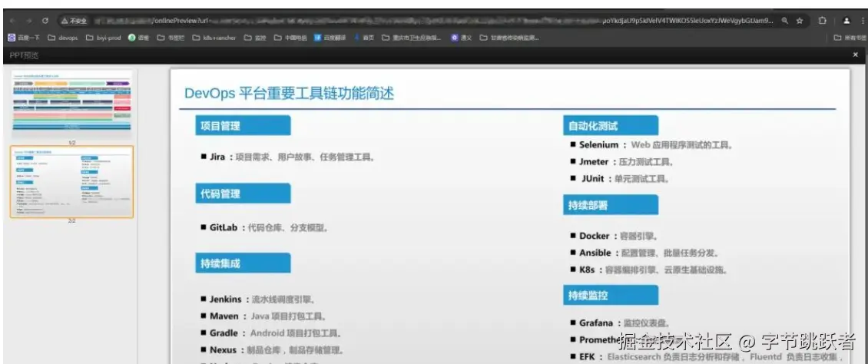
Task: Click the slide title DevOps 平台重要工具链功能简述
Action: (x=289, y=94)
